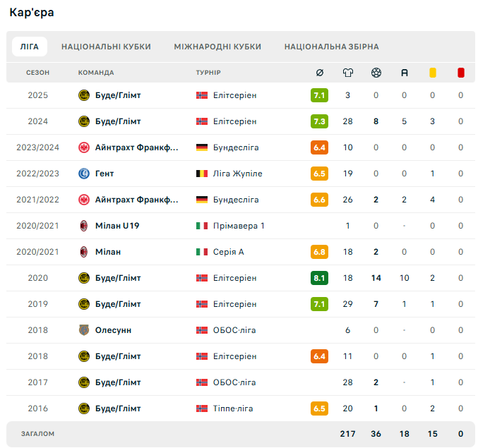Click the Сезон column header
The height and width of the screenshot is (448, 478).
[x=38, y=73]
